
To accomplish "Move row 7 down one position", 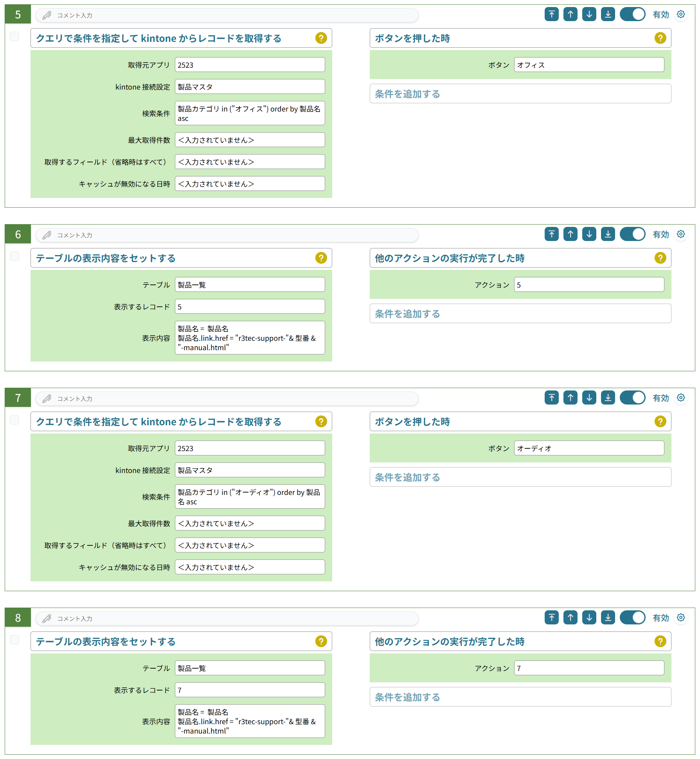I will click(589, 398).
